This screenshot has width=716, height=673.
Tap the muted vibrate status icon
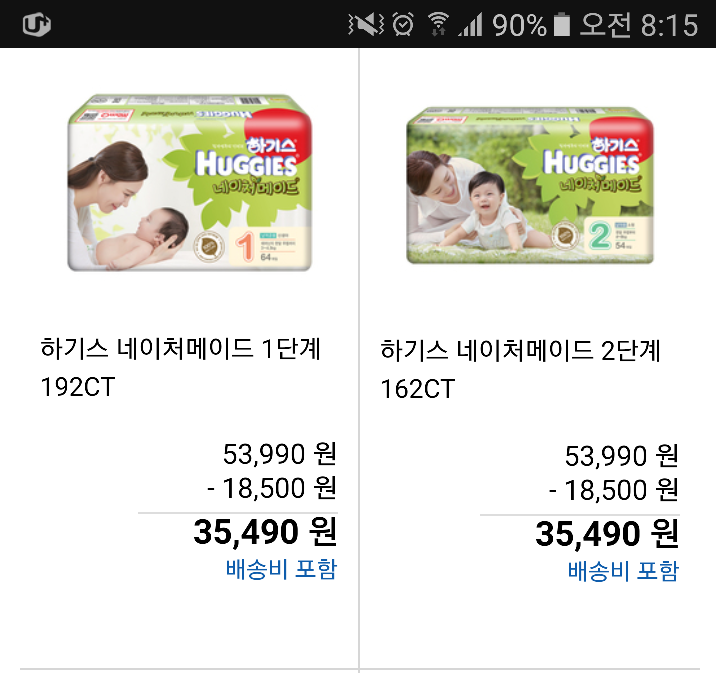366,24
